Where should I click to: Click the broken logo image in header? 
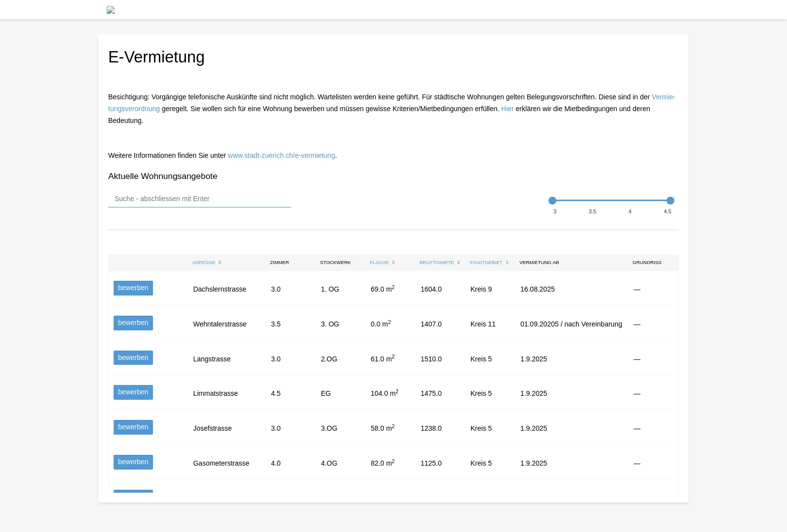pos(111,10)
